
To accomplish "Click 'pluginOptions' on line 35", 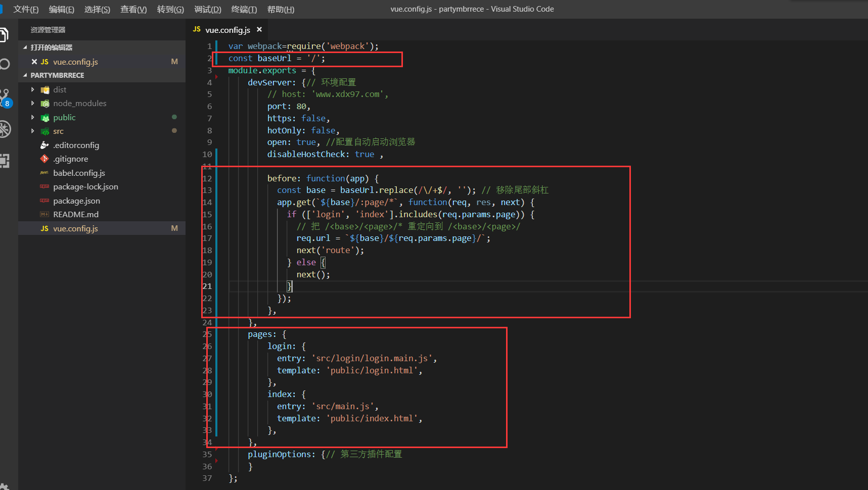I will pyautogui.click(x=279, y=454).
